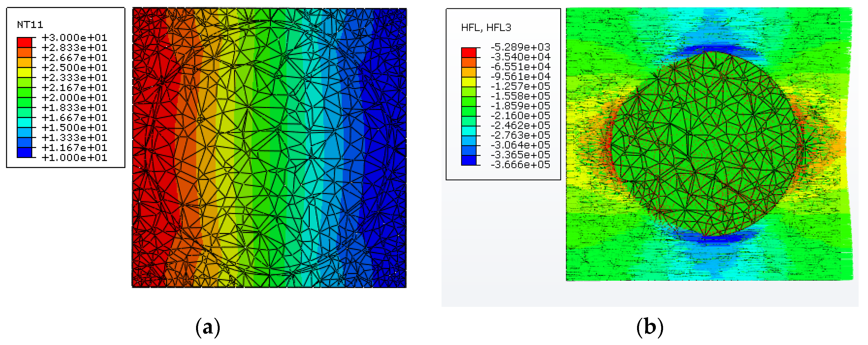
Task: Click the red NT11 legend swatch
Action: point(24,42)
